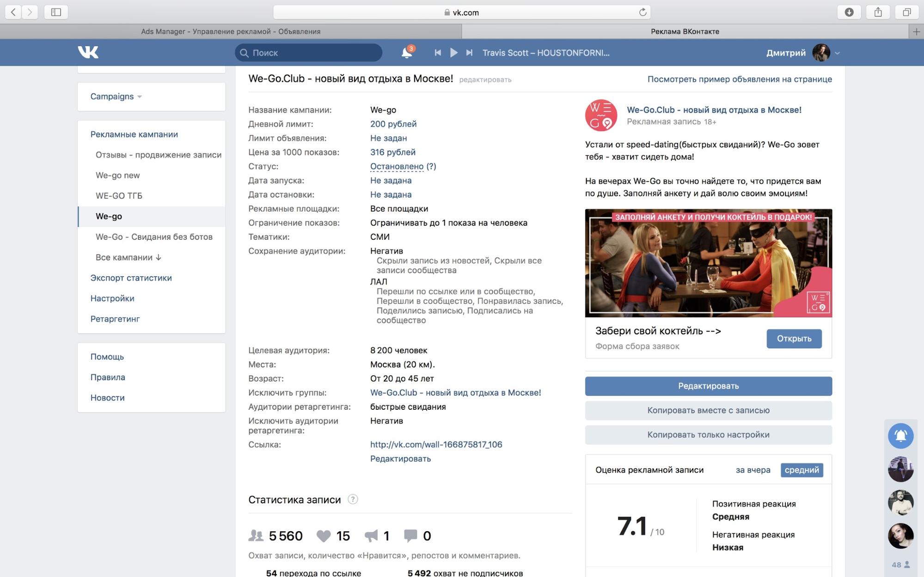Change daily limit 200 рублей

click(393, 124)
